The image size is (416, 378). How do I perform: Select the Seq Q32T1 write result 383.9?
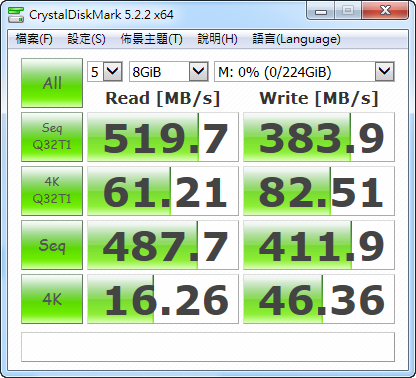tap(319, 137)
